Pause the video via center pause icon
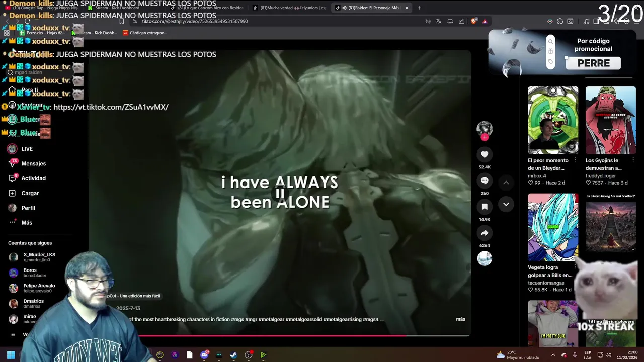The height and width of the screenshot is (362, 644). (280, 193)
